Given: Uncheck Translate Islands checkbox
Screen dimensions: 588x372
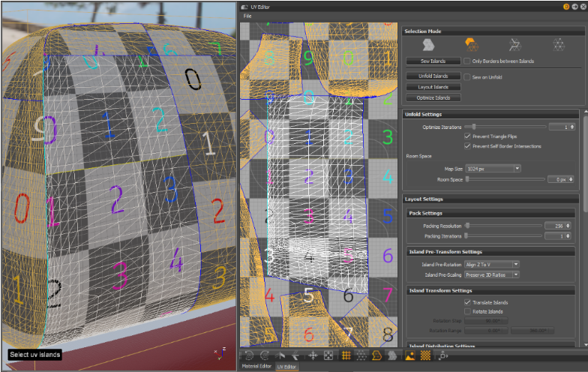Looking at the screenshot, I should pos(468,302).
